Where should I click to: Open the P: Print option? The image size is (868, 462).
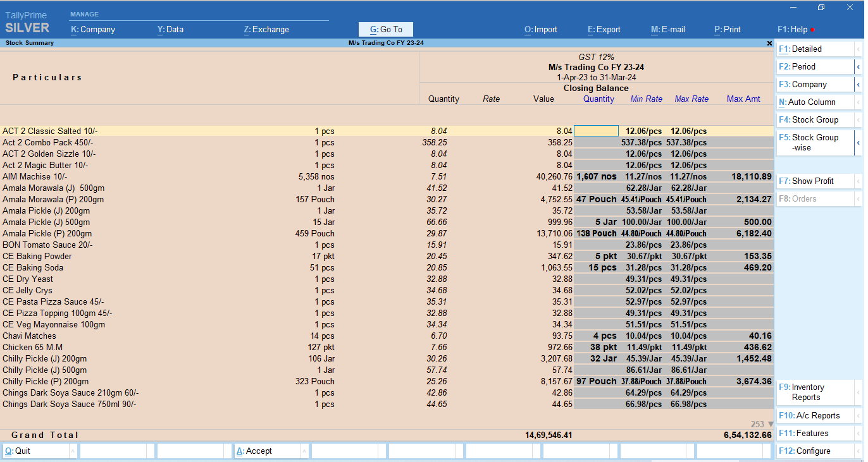(x=726, y=29)
